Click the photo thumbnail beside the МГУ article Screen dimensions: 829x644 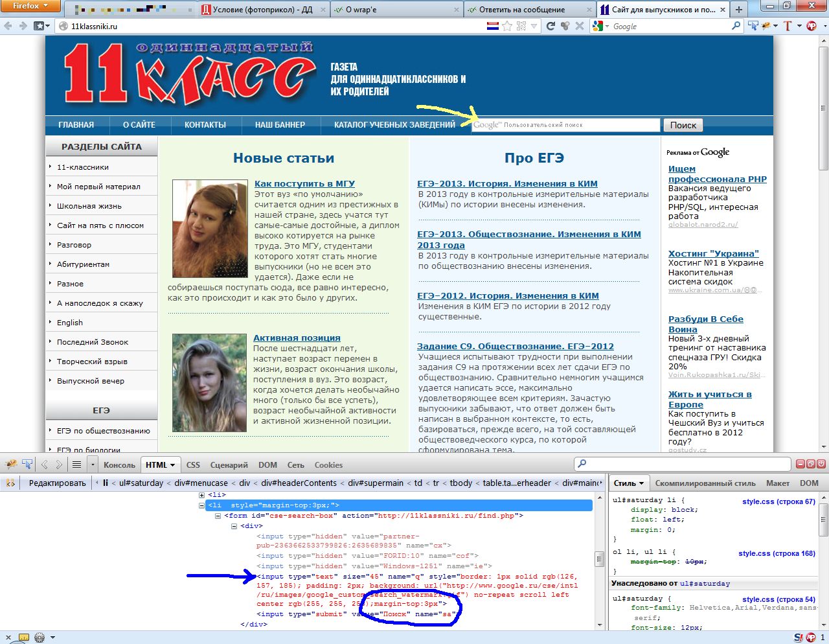(210, 229)
